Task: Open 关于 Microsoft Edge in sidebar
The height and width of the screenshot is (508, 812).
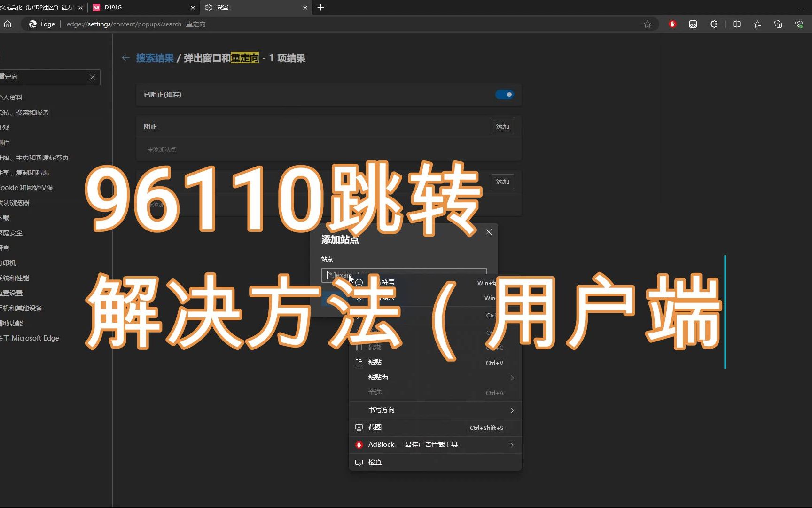Action: (x=30, y=338)
